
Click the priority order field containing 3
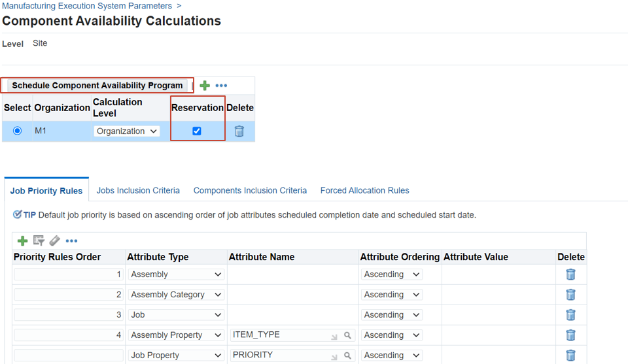(x=69, y=315)
